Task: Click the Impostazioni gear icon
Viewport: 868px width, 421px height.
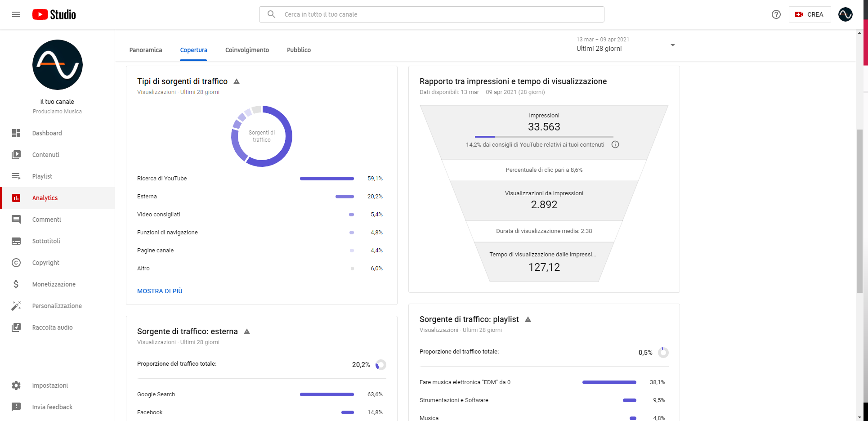Action: [x=16, y=385]
